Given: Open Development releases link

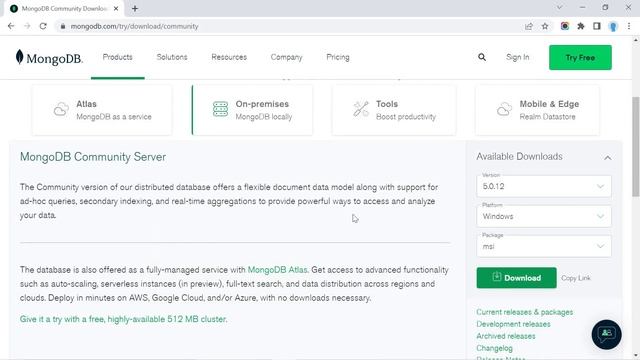Looking at the screenshot, I should [513, 324].
